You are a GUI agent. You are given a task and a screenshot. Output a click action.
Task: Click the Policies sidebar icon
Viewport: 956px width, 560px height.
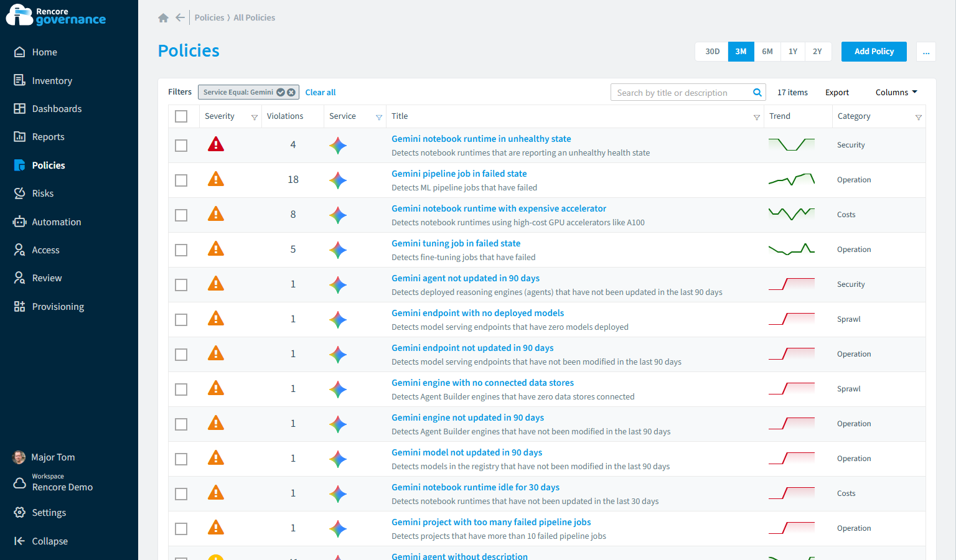[x=19, y=166]
